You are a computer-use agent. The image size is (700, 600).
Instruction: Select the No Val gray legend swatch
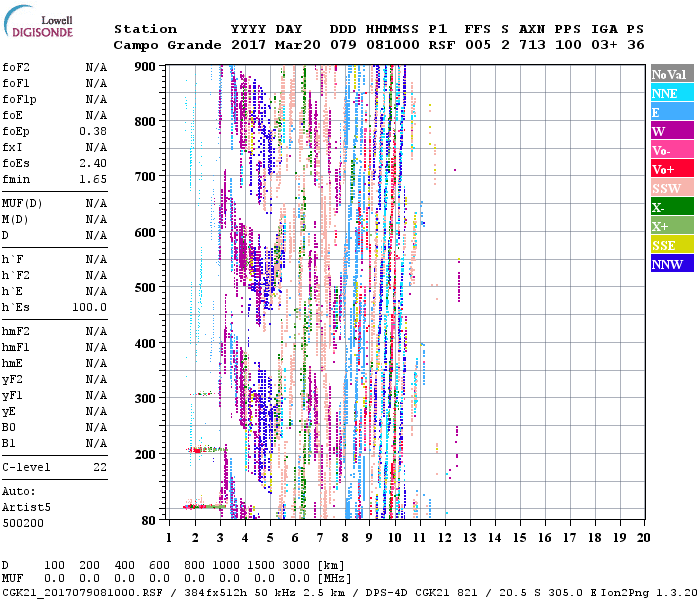(672, 74)
